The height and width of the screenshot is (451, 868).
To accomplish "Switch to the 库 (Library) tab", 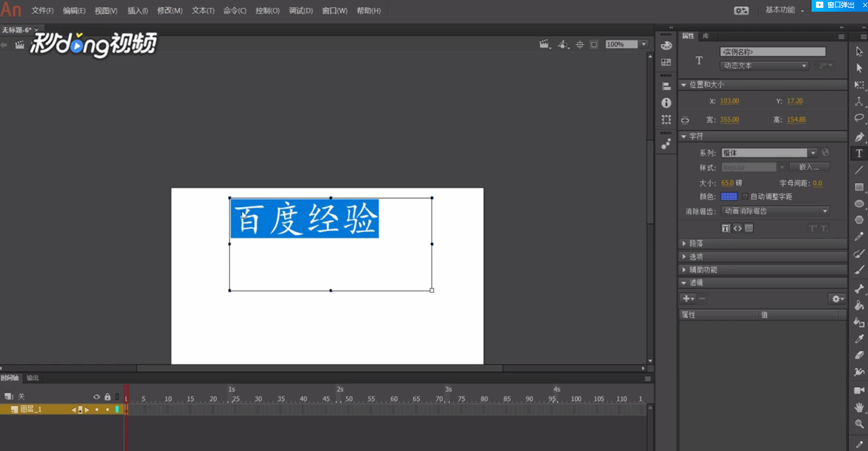I will coord(706,36).
